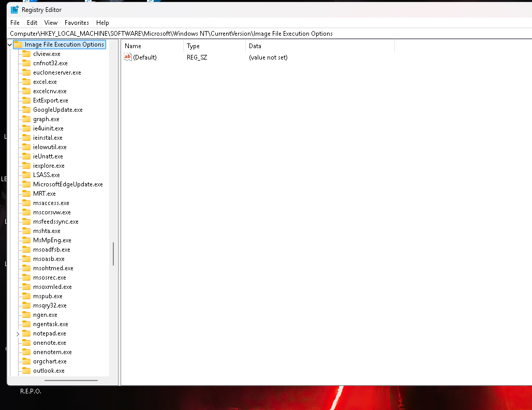The height and width of the screenshot is (410, 532).
Task: Collapse the Image File Execution Options key
Action: click(9, 45)
